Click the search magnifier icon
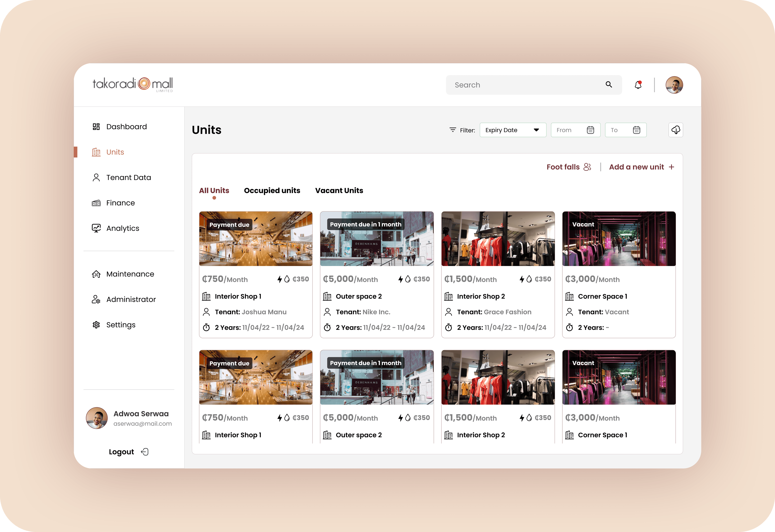775x532 pixels. point(608,85)
